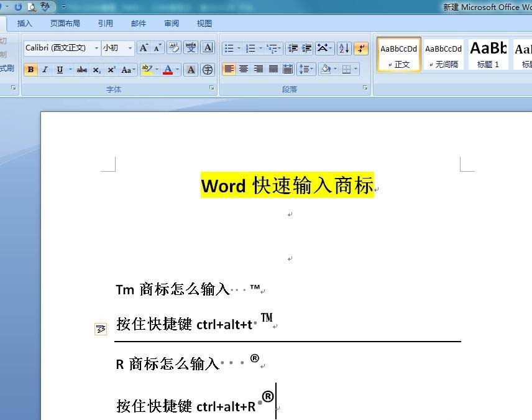The height and width of the screenshot is (420, 532).
Task: Switch to the 邮件 tab
Action: coord(139,24)
